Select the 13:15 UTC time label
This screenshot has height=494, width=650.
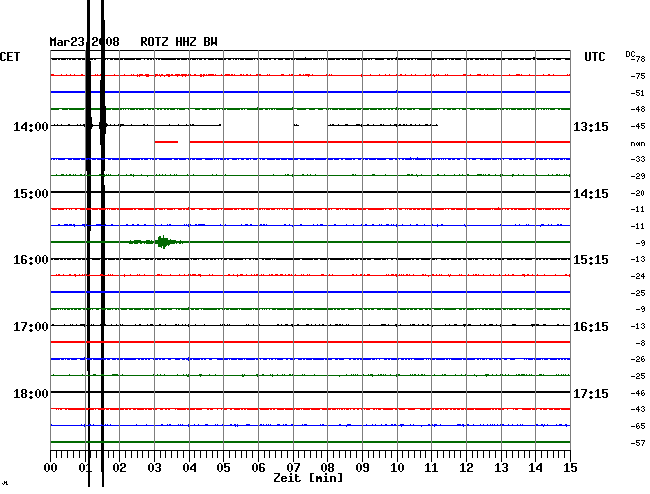[x=591, y=126]
